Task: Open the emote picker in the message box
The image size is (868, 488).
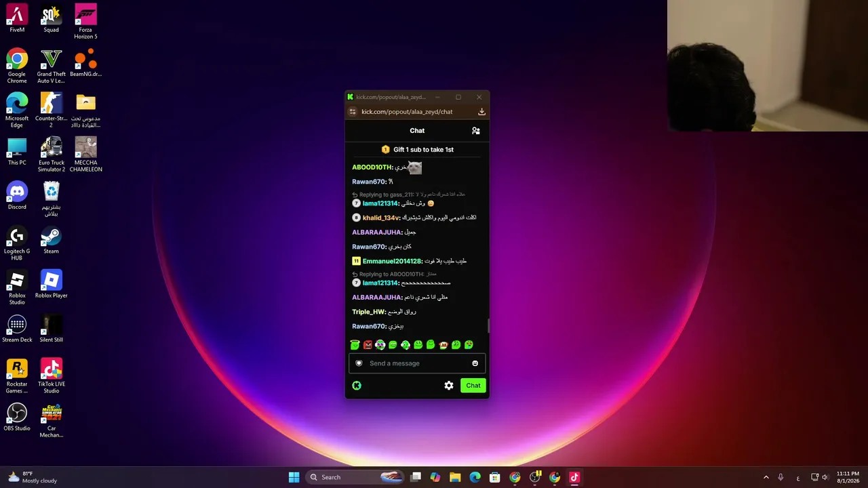Action: (x=475, y=363)
